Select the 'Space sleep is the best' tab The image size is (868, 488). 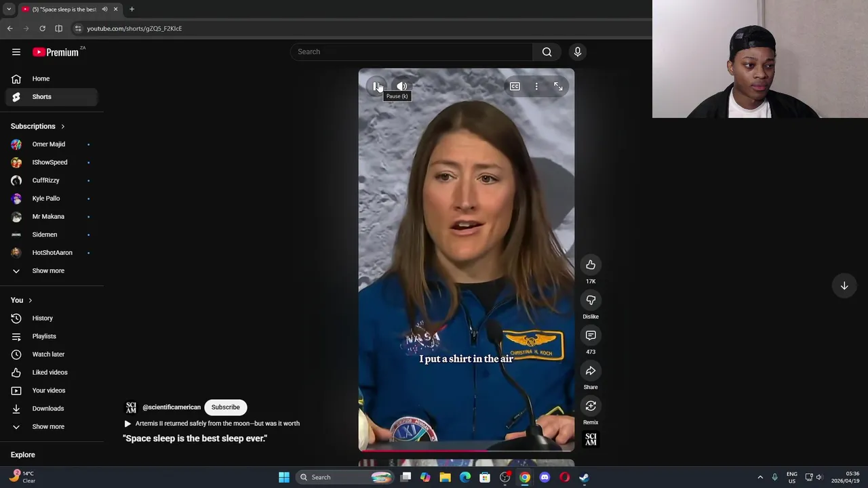64,9
